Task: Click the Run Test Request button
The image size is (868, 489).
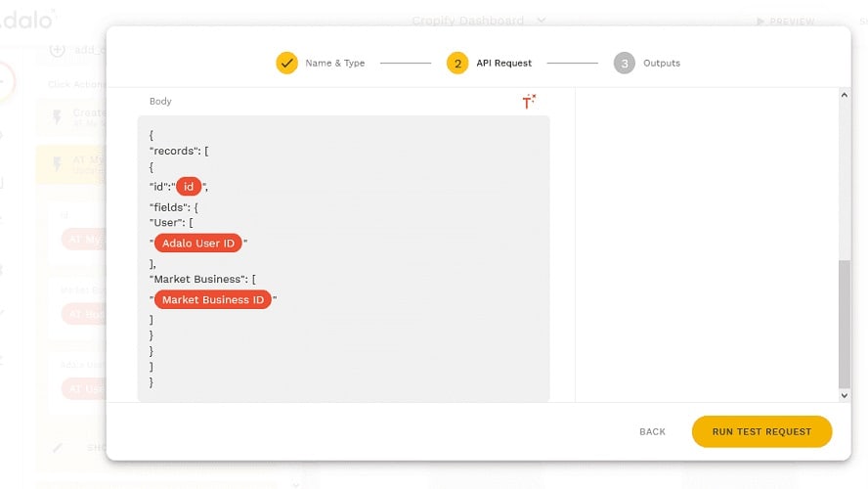Action: 761,431
